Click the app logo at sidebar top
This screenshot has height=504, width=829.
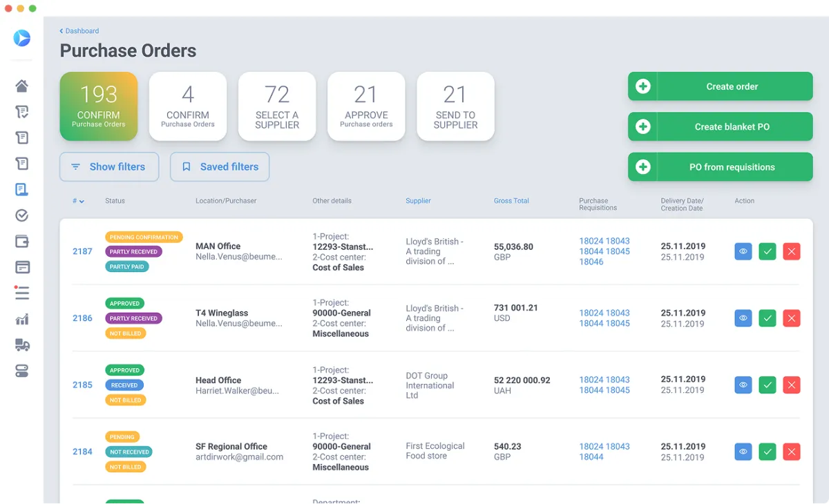pyautogui.click(x=22, y=38)
